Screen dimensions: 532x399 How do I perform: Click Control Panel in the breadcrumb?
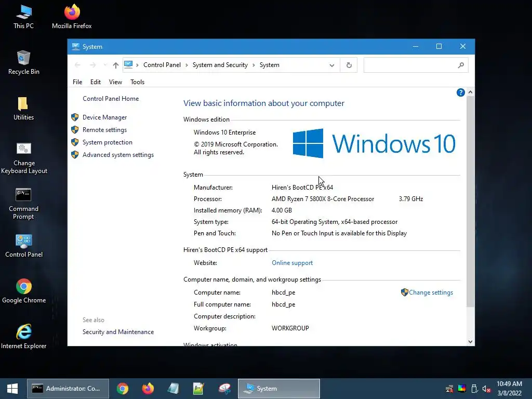tap(162, 65)
